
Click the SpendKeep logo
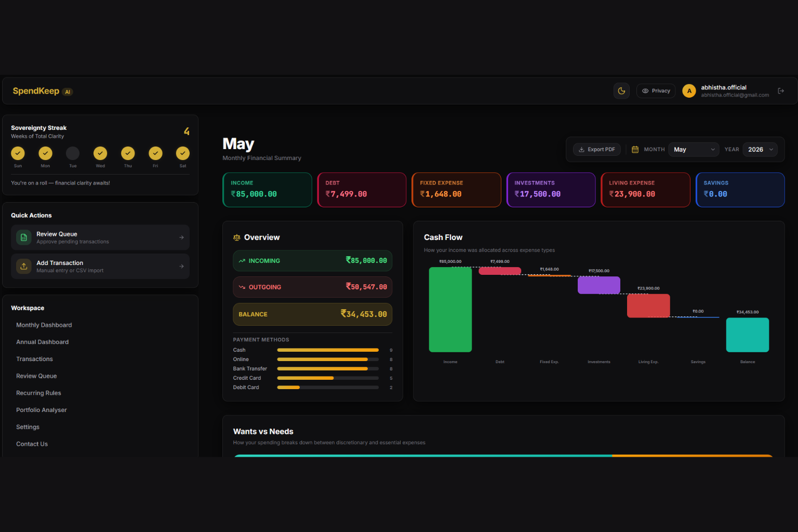tap(36, 91)
